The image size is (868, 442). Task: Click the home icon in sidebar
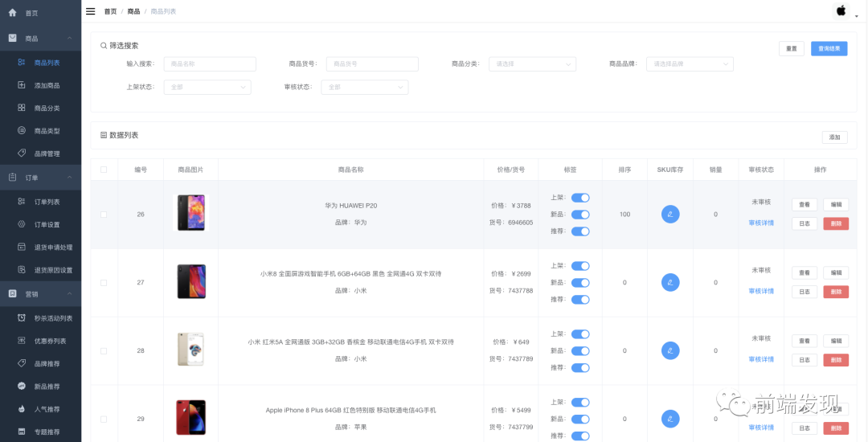pos(12,12)
